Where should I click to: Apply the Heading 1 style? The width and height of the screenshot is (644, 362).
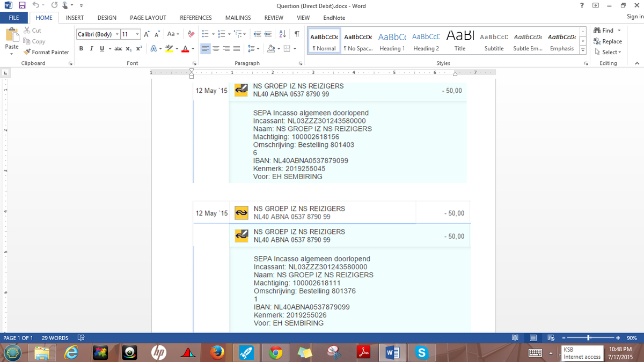(x=392, y=41)
